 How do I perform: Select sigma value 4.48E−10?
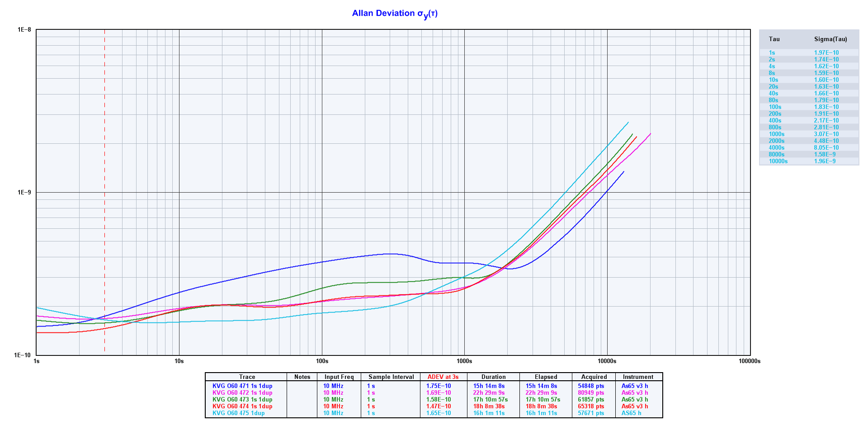tap(826, 141)
